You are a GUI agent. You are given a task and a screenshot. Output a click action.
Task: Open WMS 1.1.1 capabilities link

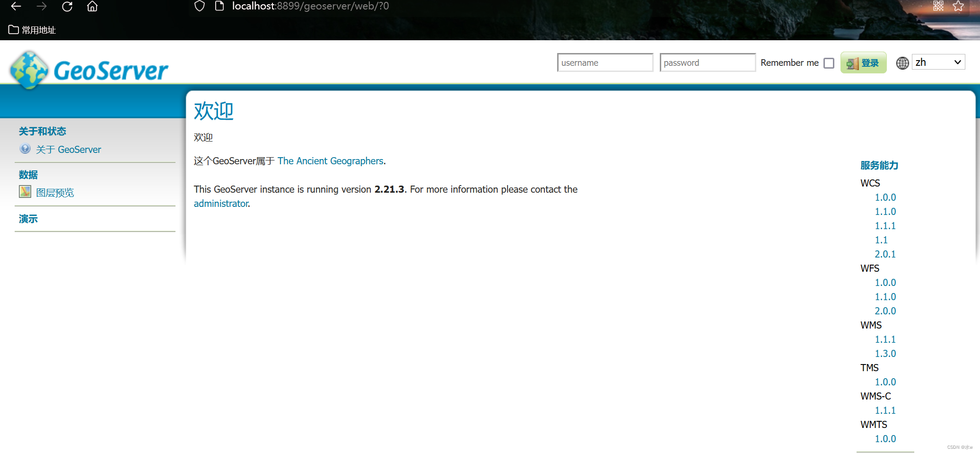click(x=885, y=339)
